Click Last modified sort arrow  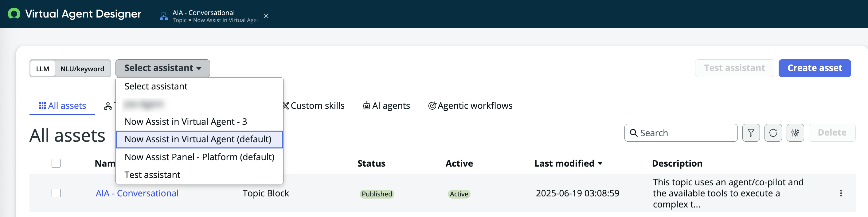tap(600, 164)
